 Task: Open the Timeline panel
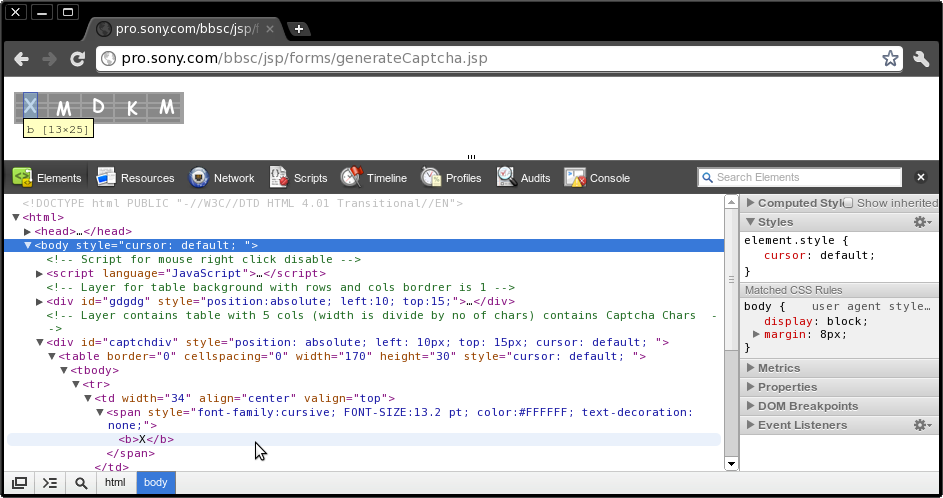[373, 178]
